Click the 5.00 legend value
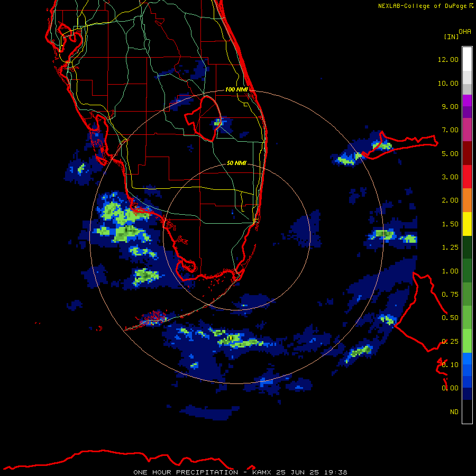The image size is (476, 476). 450,153
